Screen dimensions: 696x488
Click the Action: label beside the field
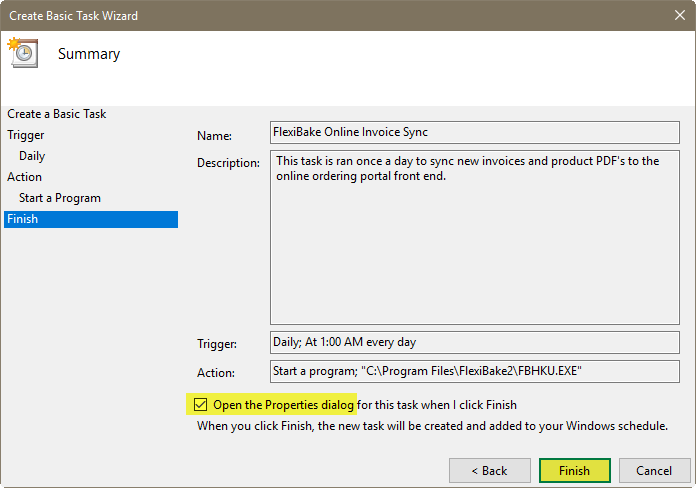pyautogui.click(x=216, y=373)
